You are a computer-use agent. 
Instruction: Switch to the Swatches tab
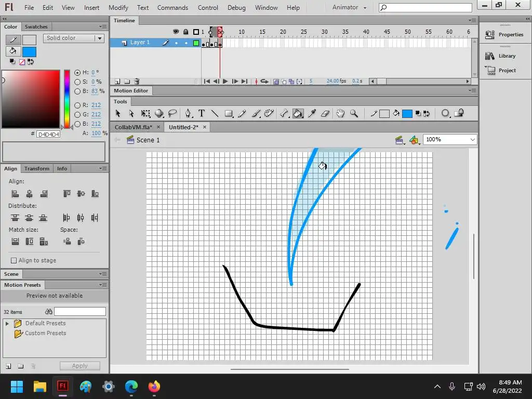[36, 27]
